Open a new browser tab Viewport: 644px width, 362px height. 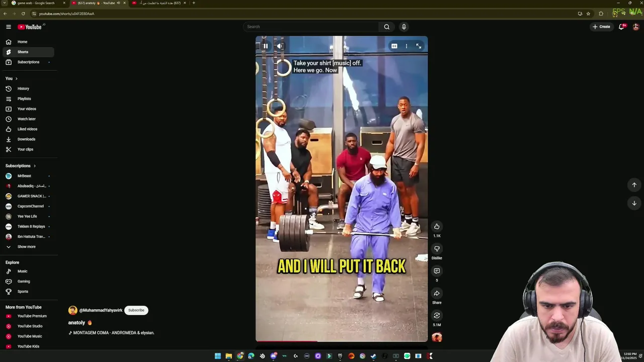[194, 3]
